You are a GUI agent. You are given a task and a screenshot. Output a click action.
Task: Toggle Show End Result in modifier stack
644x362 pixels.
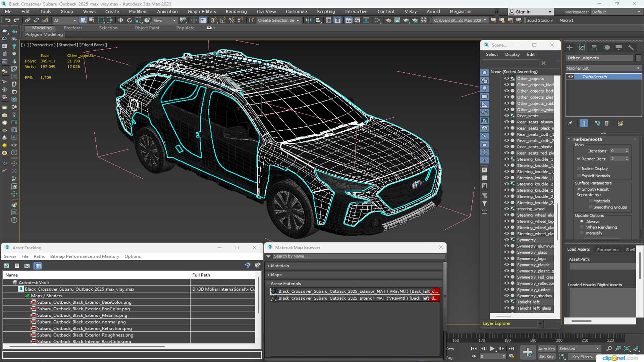(584, 123)
